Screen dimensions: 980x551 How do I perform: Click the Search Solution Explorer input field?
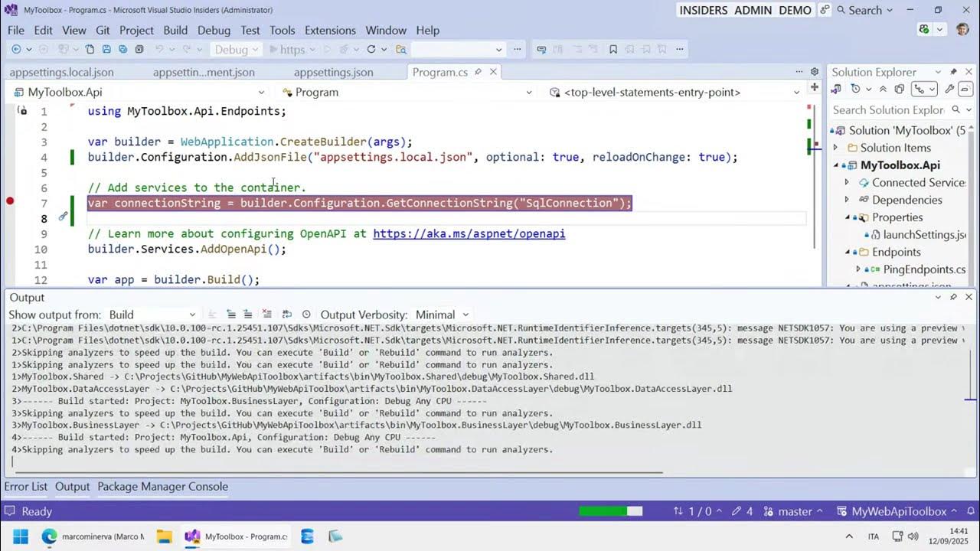pyautogui.click(x=888, y=109)
